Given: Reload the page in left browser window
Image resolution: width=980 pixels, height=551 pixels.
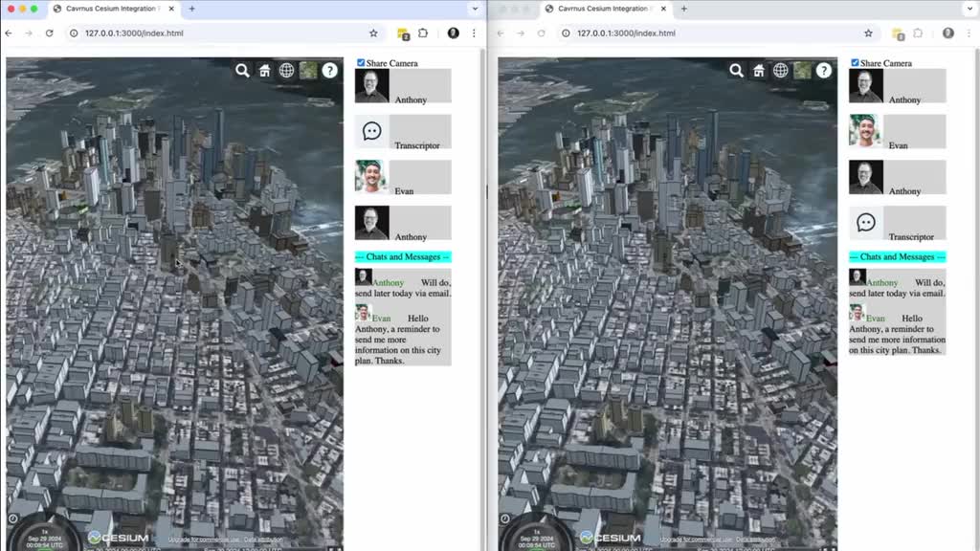Looking at the screenshot, I should click(x=50, y=33).
